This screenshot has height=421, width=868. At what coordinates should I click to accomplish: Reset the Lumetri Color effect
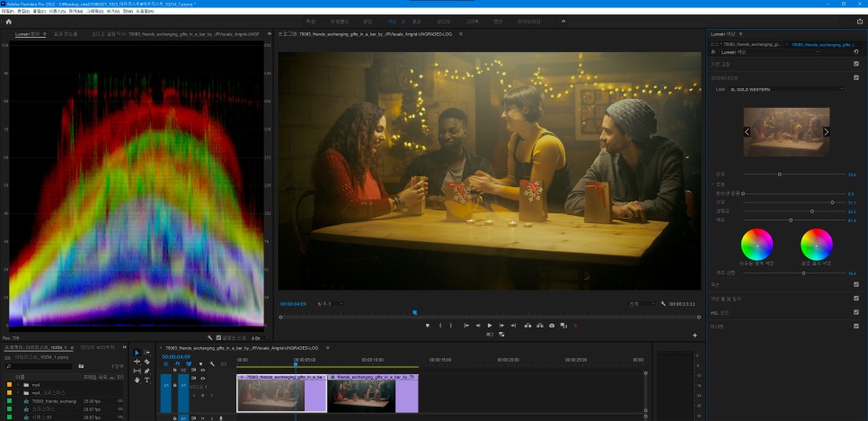tap(856, 52)
